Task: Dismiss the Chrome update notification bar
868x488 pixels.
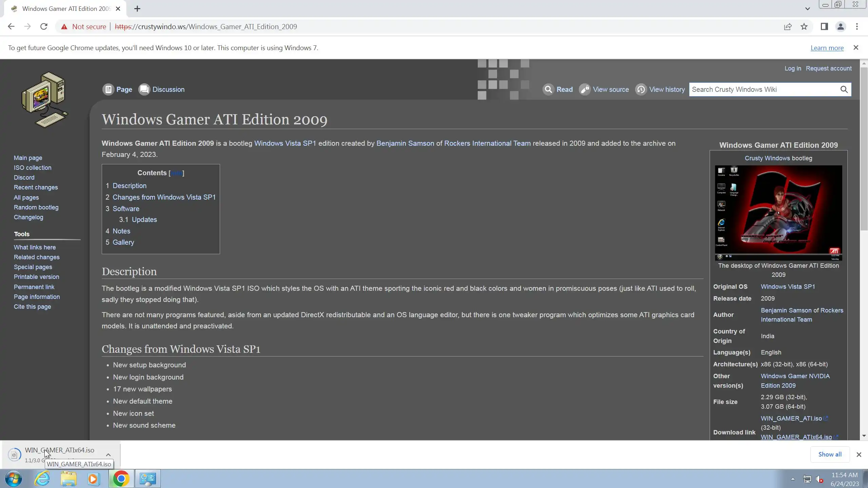Action: coord(856,48)
